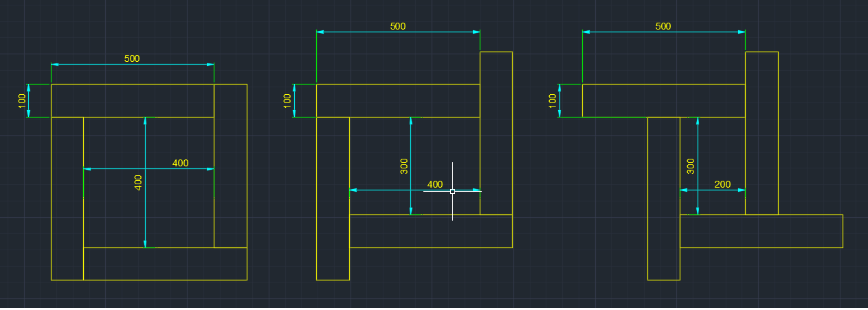Pick the 200 dimension text in right drawing

722,184
